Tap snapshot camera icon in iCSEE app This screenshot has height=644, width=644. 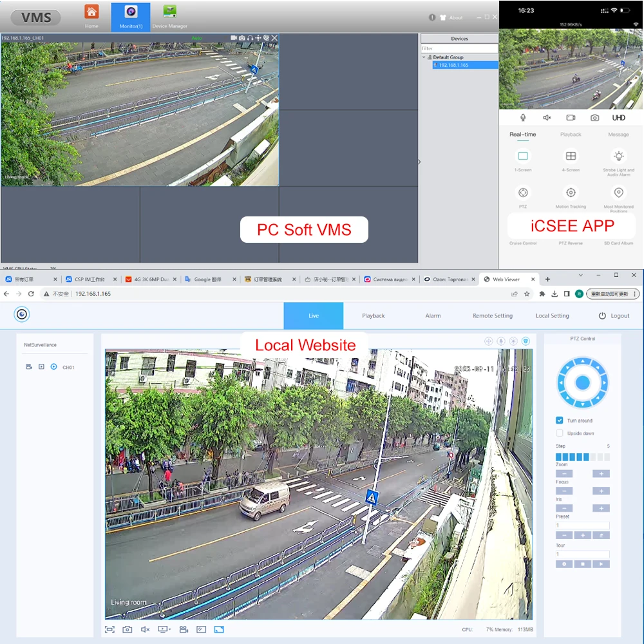[x=594, y=118]
